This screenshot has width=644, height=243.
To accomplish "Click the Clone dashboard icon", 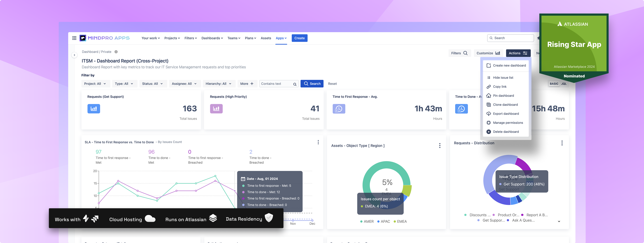I will (x=488, y=105).
